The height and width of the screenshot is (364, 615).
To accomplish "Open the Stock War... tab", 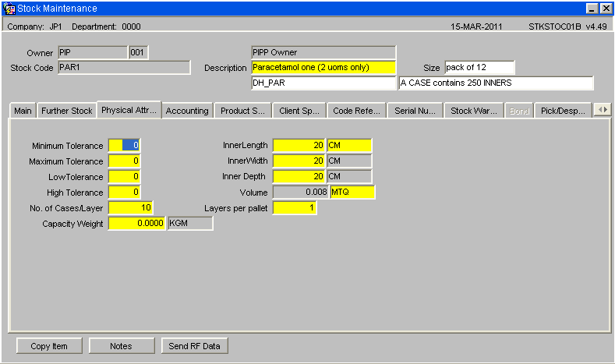I will [474, 111].
